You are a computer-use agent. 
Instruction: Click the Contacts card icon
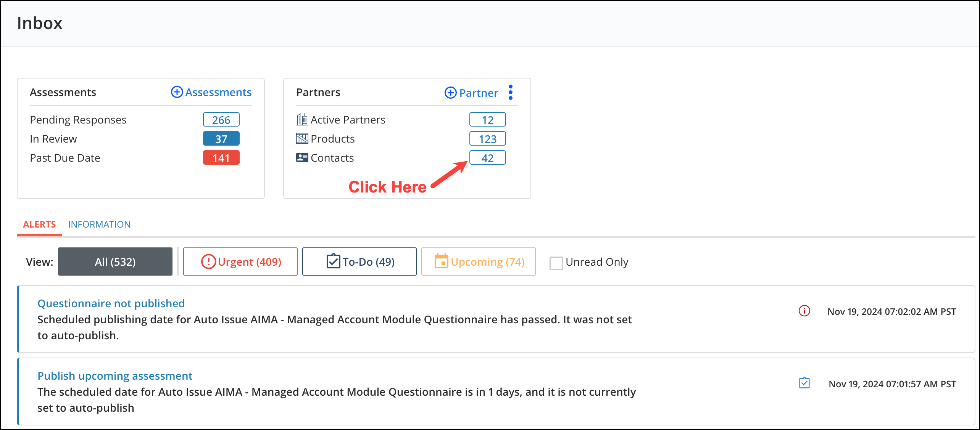[302, 157]
